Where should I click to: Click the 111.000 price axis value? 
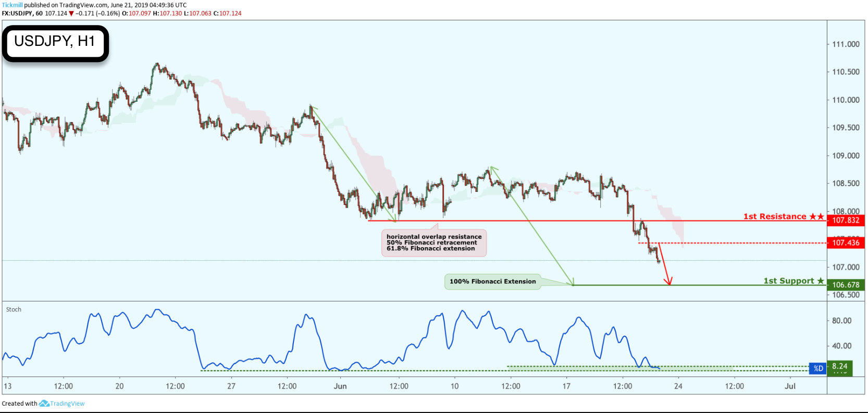point(846,44)
